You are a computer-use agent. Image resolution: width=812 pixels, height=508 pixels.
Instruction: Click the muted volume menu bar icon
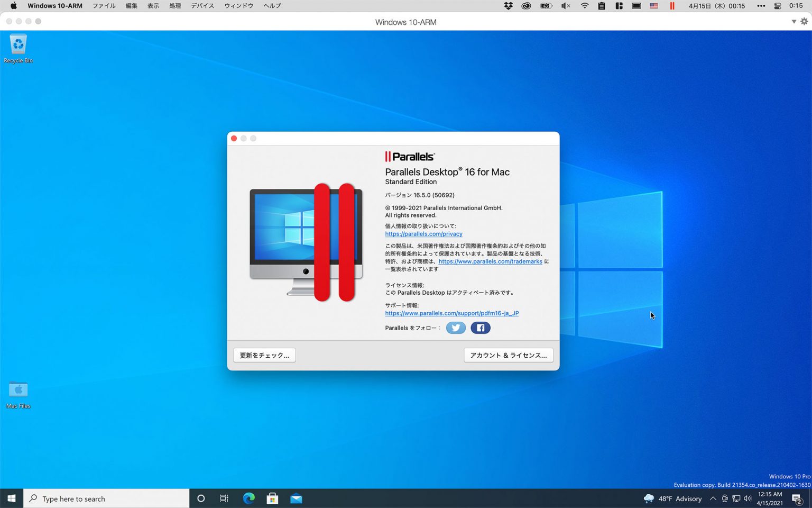coord(566,6)
